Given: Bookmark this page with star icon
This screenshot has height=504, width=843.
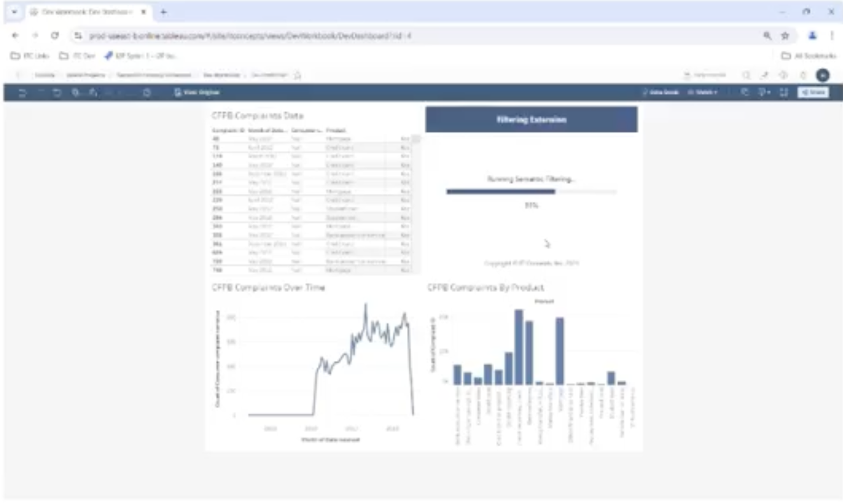Looking at the screenshot, I should pyautogui.click(x=785, y=36).
